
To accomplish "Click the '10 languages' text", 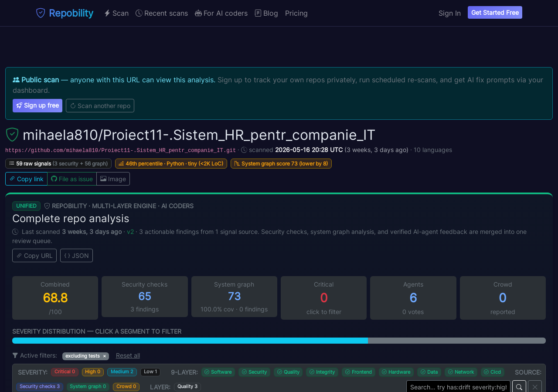I will pos(433,150).
